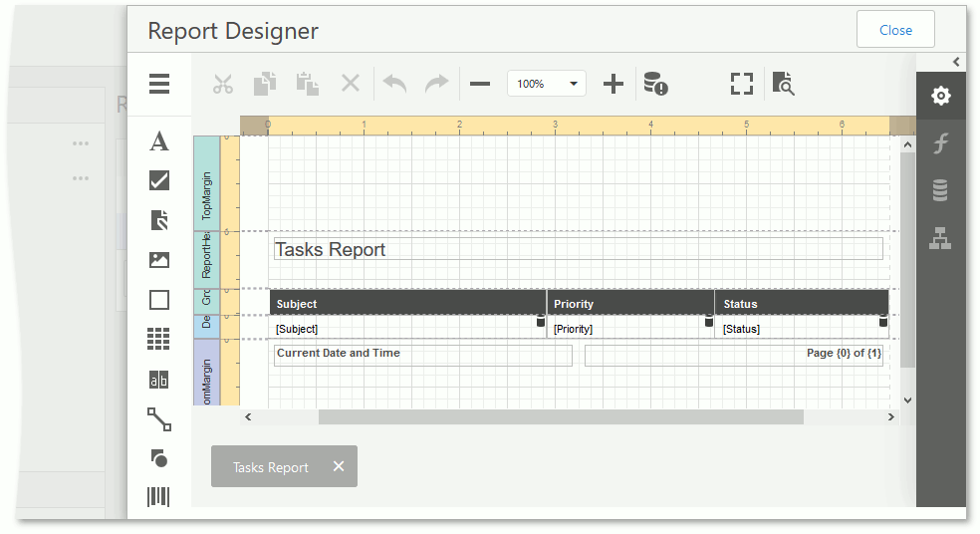Open the hamburger menu
980x534 pixels.
tap(159, 84)
